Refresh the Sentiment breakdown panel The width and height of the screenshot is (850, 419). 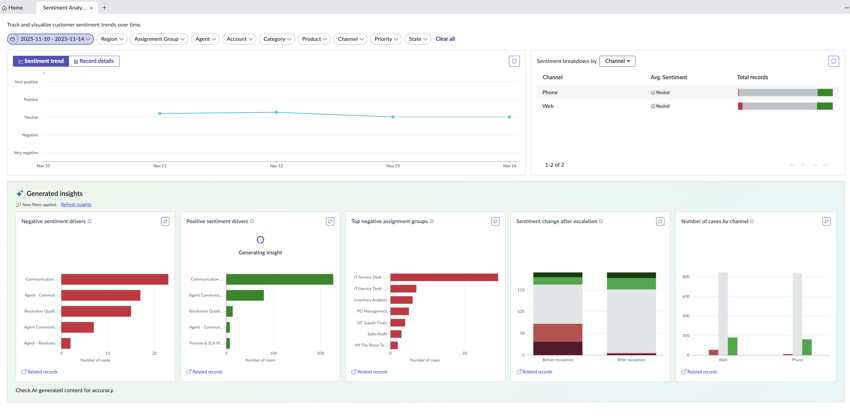click(834, 61)
